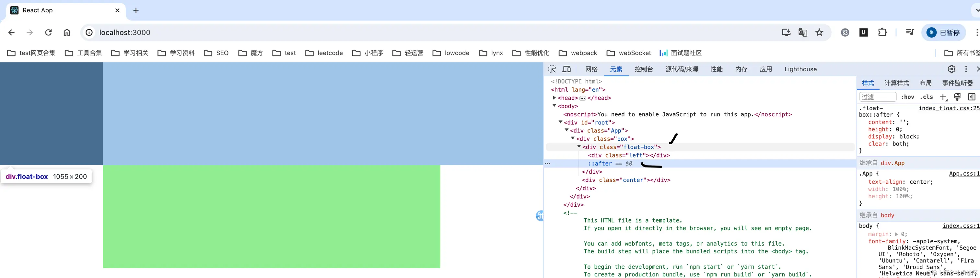This screenshot has height=278, width=980.
Task: Open the browser home page
Action: 67,33
